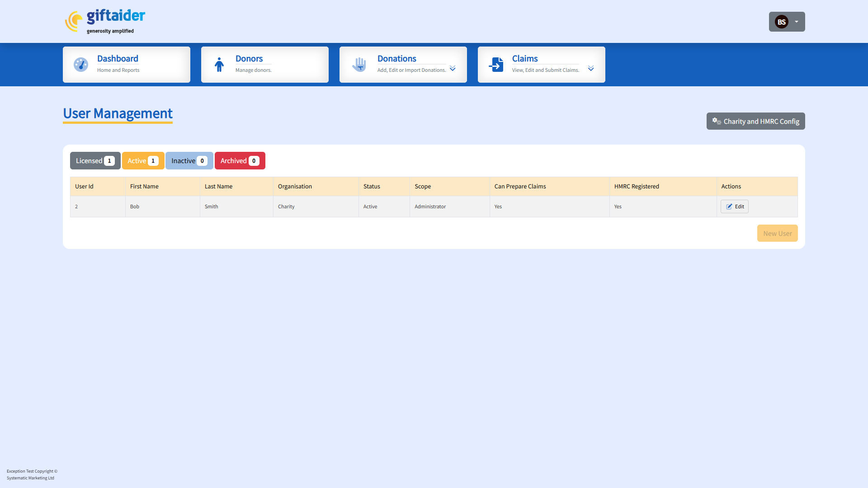This screenshot has height=488, width=868.
Task: Show Archived users filter
Action: tap(240, 161)
